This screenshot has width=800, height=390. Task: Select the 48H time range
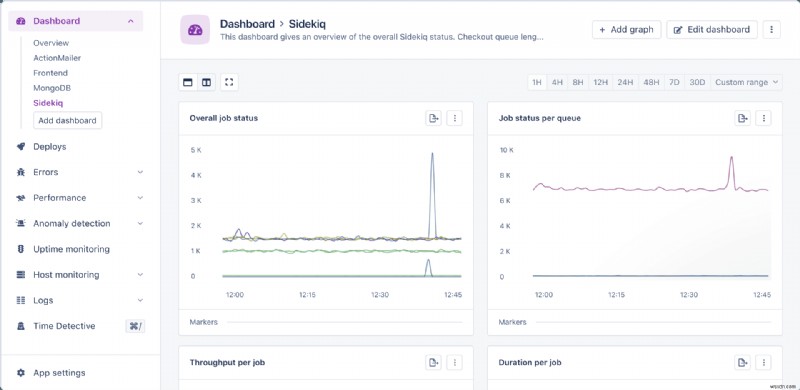click(651, 82)
